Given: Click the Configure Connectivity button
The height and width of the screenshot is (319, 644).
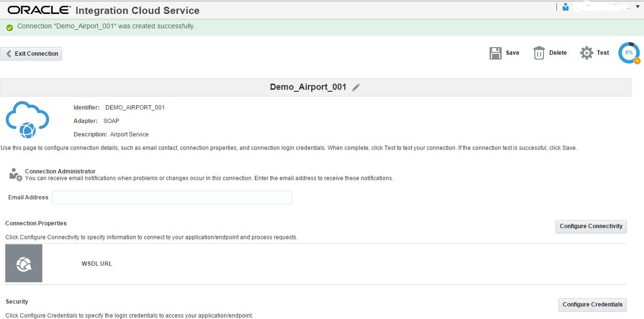Looking at the screenshot, I should tap(591, 226).
